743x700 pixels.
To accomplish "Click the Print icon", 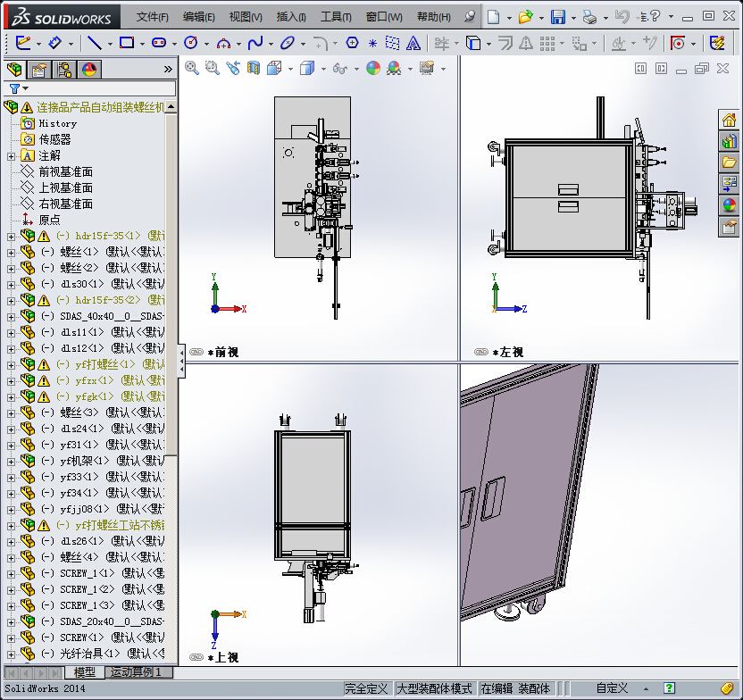I will point(590,17).
